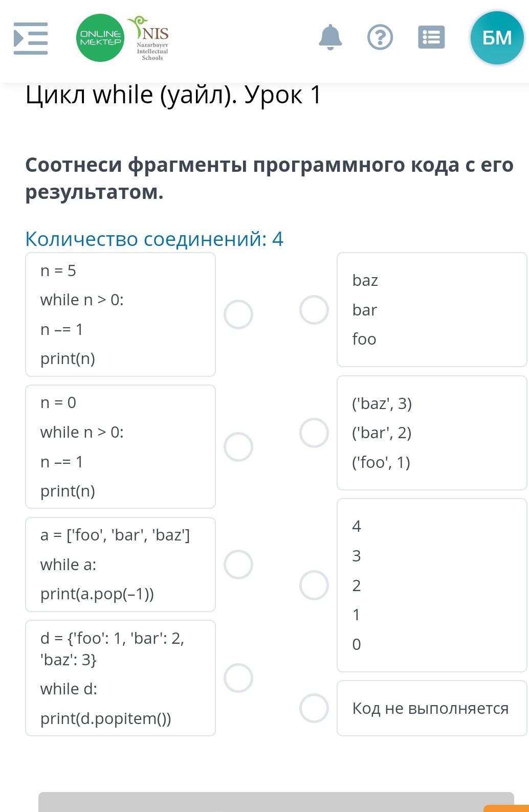Viewport: 529px width, 812px height.
Task: Open the notifications bell
Action: [330, 37]
